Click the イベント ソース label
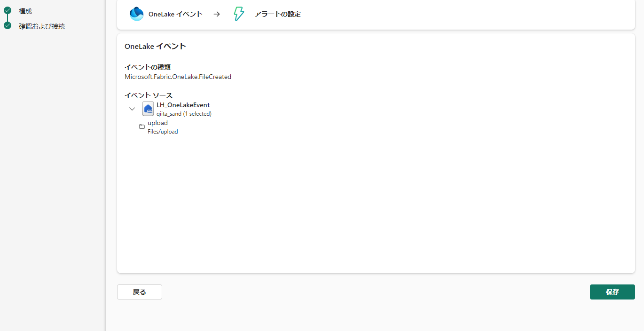 [x=149, y=95]
